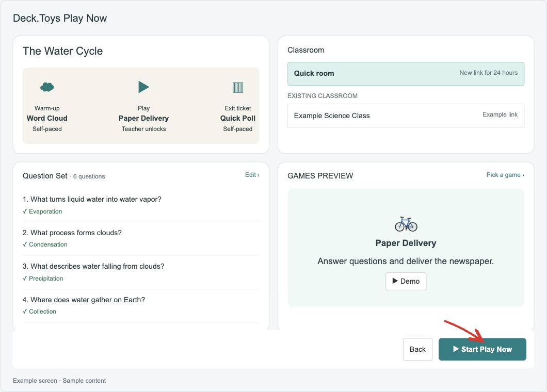Click the Collection answer
547x392 pixels.
[39, 312]
